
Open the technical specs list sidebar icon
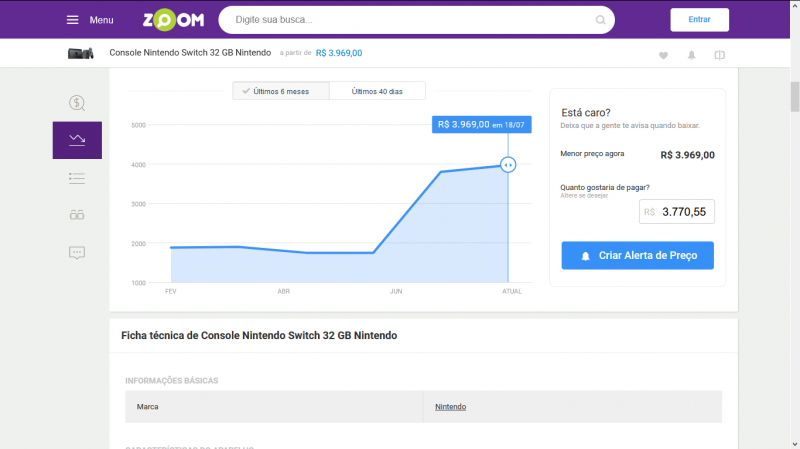coord(77,178)
